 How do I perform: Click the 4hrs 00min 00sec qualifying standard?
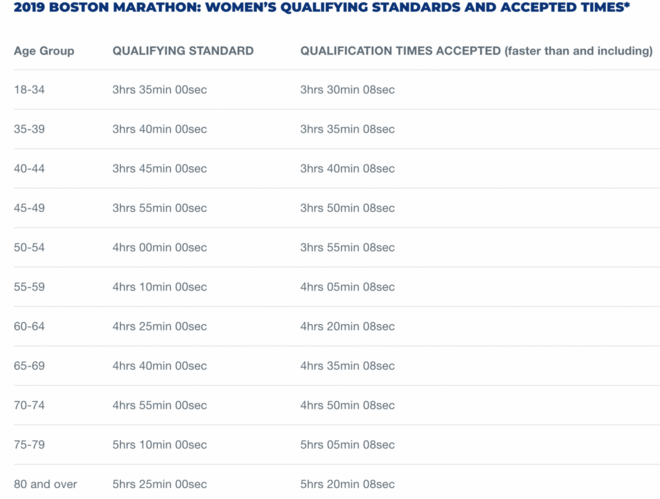tap(159, 247)
